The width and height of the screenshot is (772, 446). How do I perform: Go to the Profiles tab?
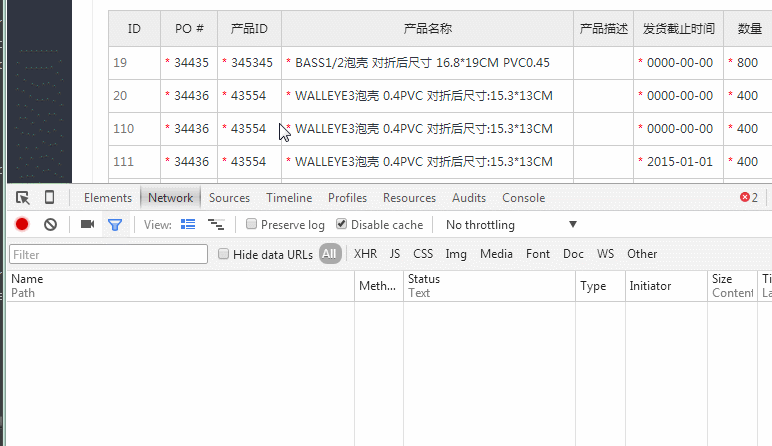348,198
